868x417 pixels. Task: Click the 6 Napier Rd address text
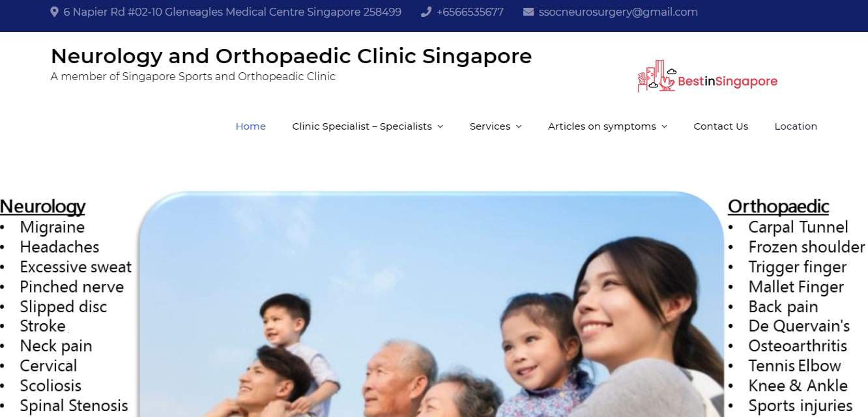click(x=232, y=12)
